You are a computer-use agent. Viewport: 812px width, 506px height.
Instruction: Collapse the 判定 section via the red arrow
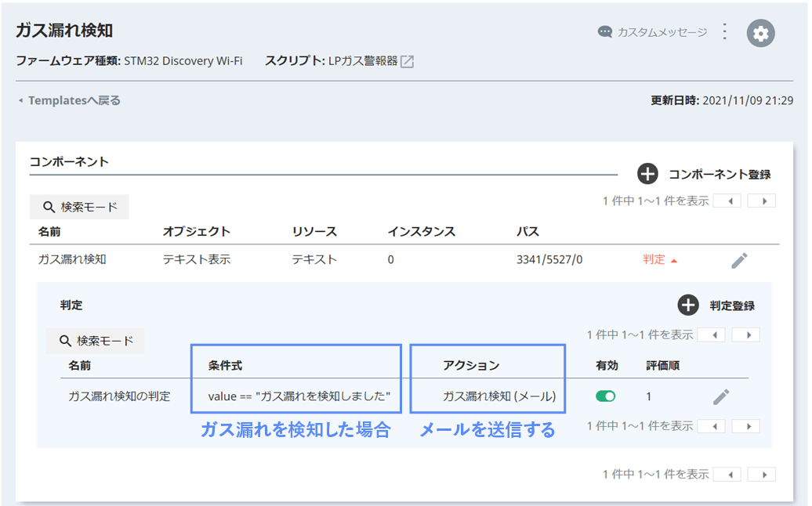click(x=674, y=261)
